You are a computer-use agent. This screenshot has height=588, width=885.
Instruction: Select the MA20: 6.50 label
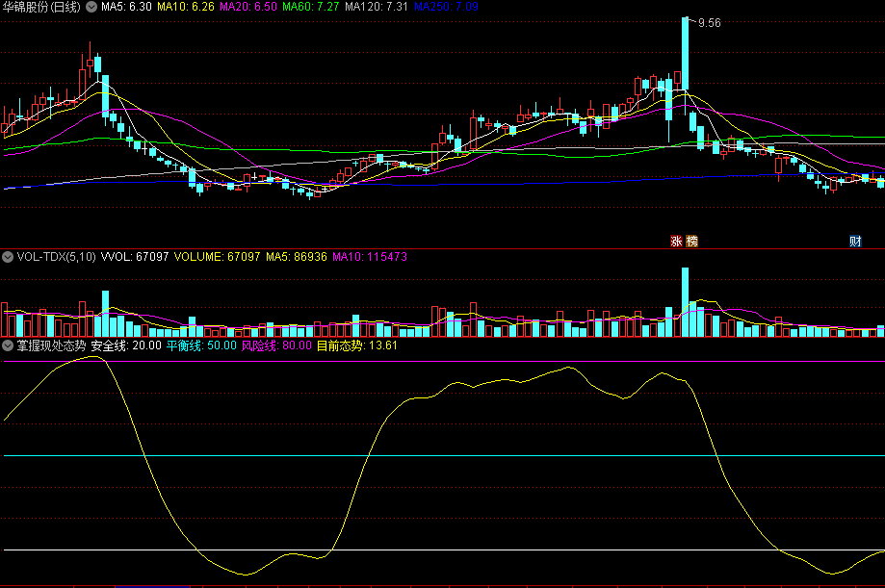coord(248,7)
